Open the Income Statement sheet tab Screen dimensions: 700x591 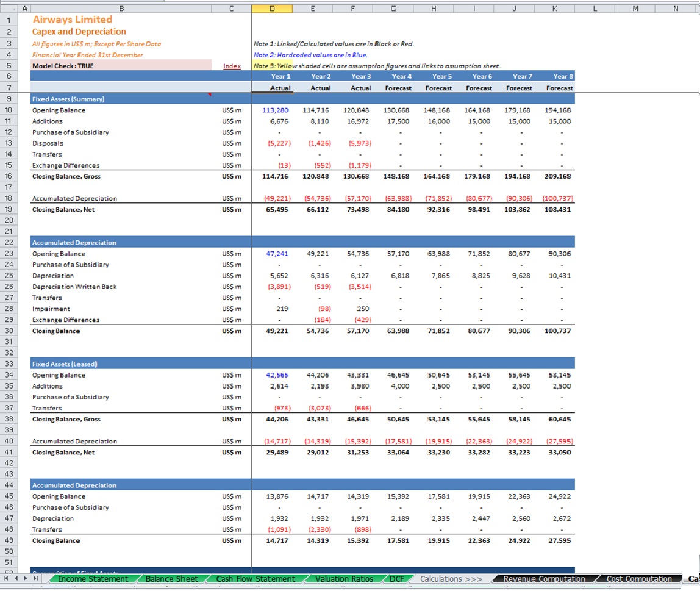pos(93,579)
